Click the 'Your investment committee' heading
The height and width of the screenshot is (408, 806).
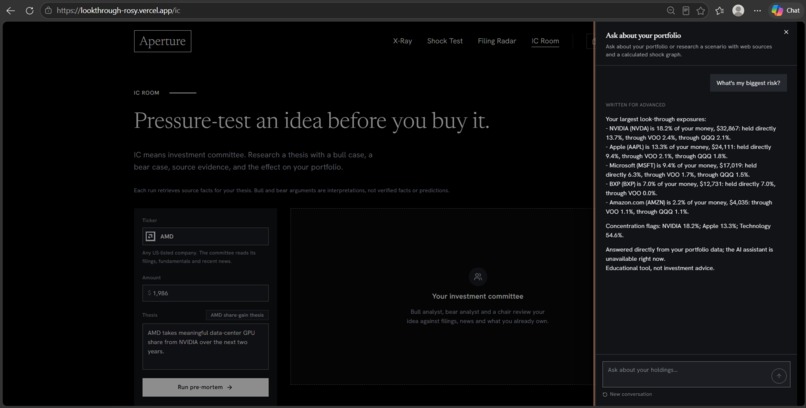(478, 296)
